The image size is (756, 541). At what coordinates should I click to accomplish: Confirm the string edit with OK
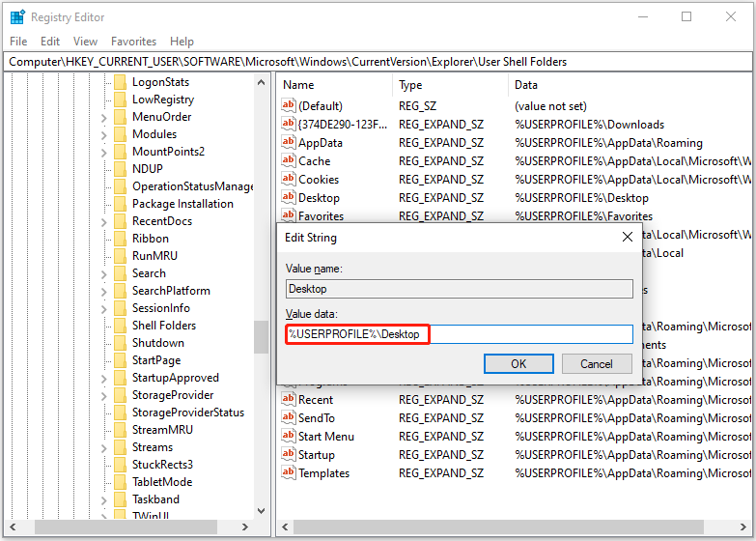coord(518,363)
